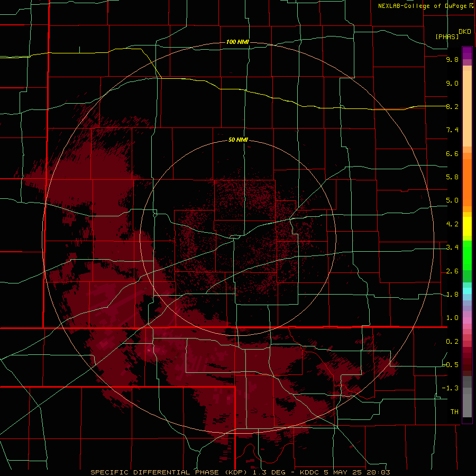Click the 6.6 scale label

pyautogui.click(x=452, y=153)
